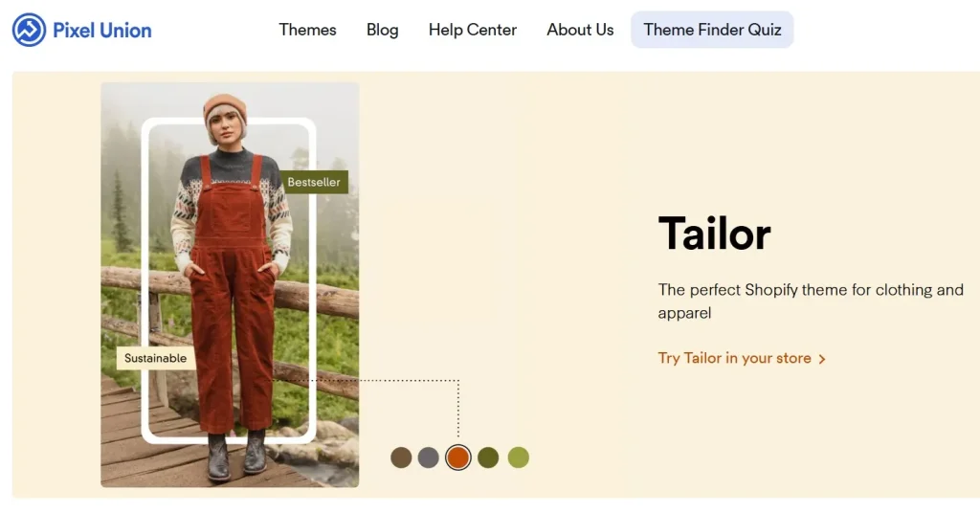Select the dark olive green swatch
The width and height of the screenshot is (980, 513).
pos(488,457)
